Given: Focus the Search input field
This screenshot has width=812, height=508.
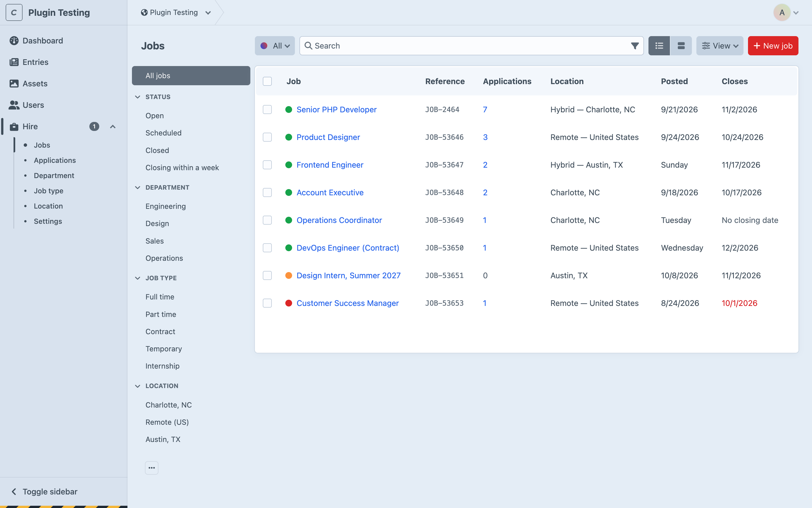Looking at the screenshot, I should click(471, 46).
